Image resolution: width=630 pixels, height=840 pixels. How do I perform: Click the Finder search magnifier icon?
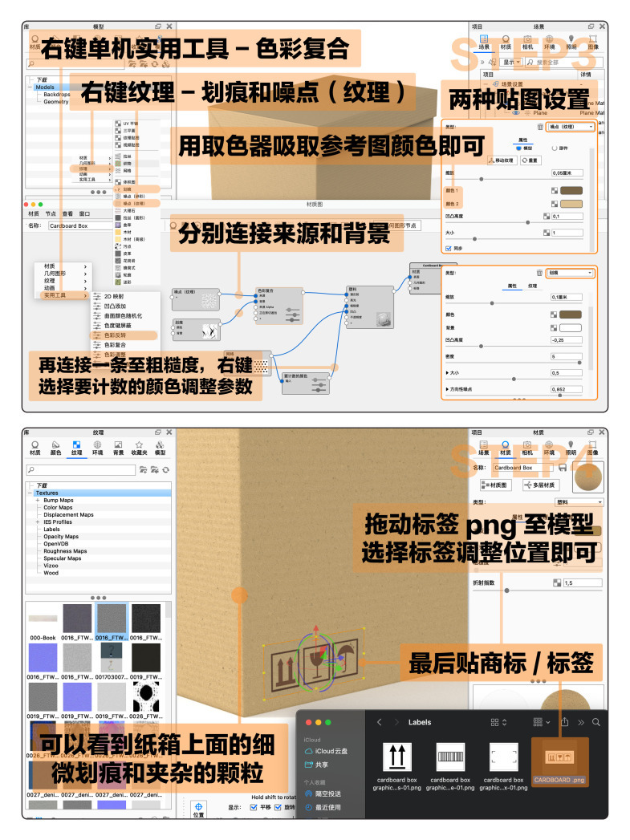click(x=596, y=722)
